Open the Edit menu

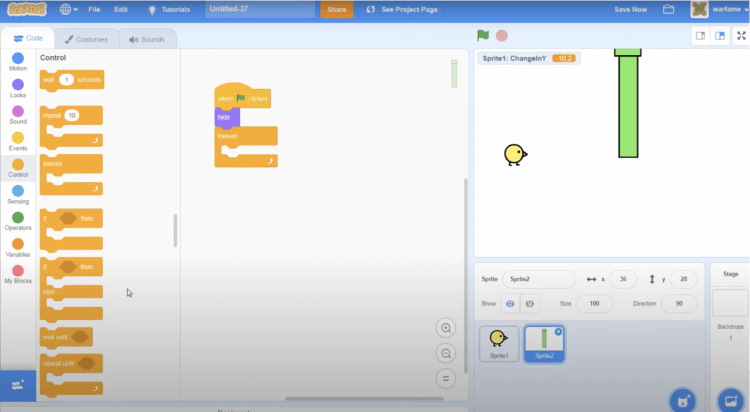[121, 9]
